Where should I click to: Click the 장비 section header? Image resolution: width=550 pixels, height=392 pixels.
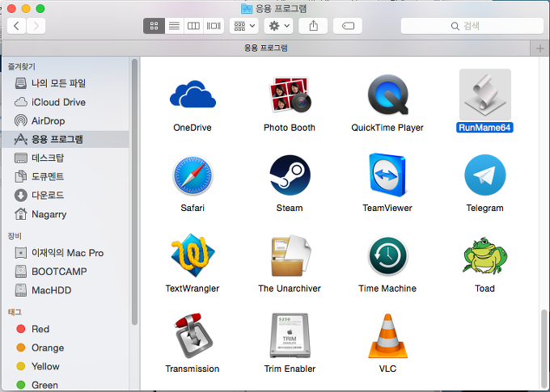[x=15, y=236]
